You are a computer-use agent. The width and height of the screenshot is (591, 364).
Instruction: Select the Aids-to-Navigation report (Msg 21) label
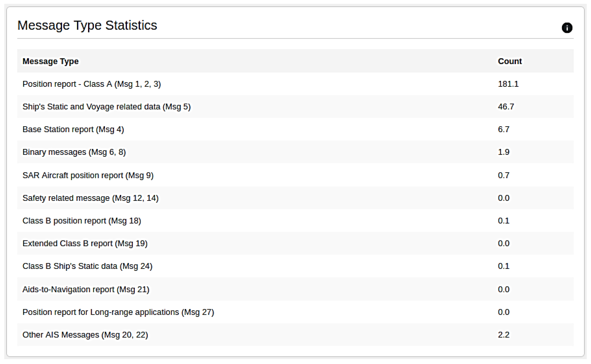pos(86,289)
